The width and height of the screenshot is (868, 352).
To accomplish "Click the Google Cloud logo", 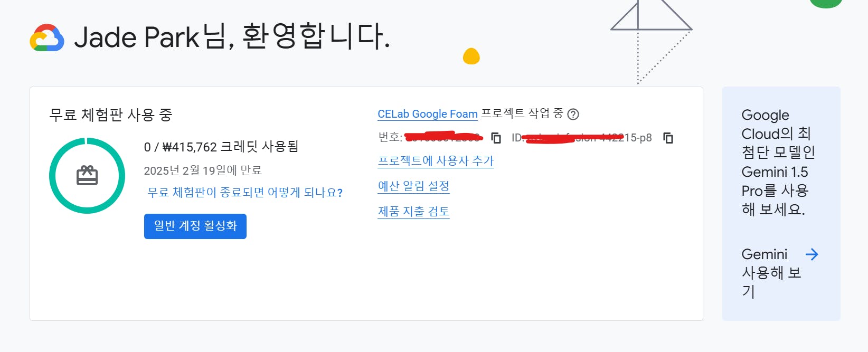I will [x=47, y=37].
